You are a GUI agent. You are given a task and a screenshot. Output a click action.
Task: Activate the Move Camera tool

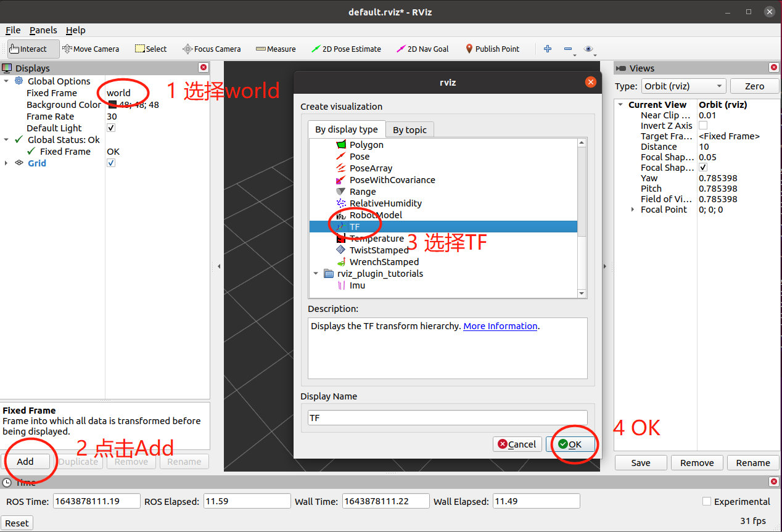pos(91,49)
